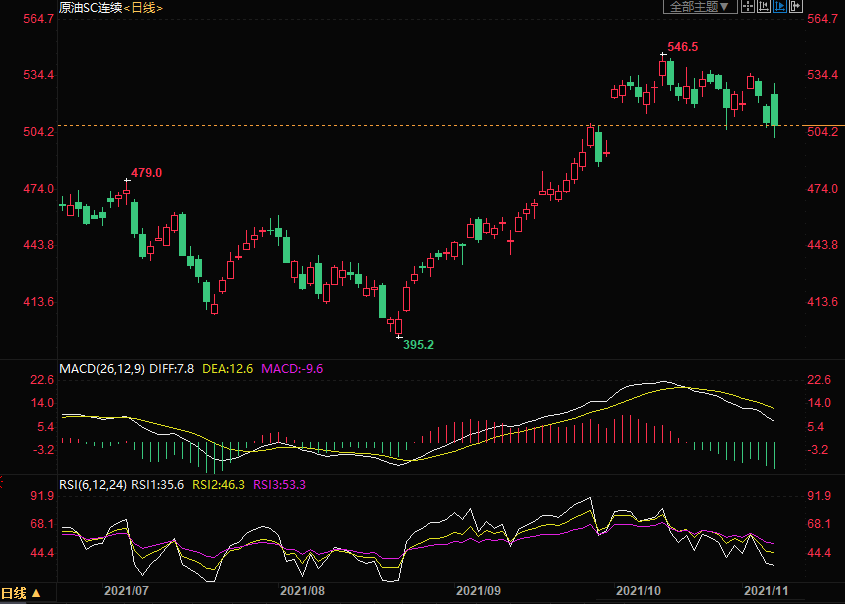
Task: Click the 2021/09 date on timeline
Action: (x=478, y=591)
